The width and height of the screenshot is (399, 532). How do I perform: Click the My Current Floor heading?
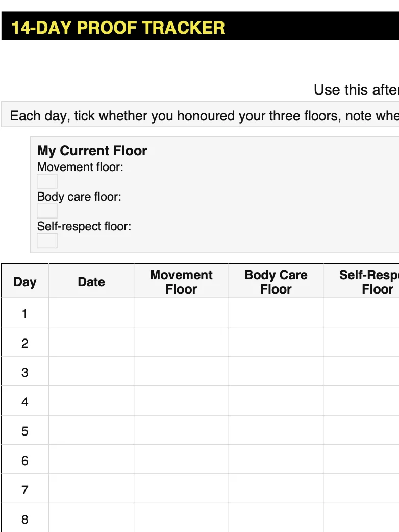pyautogui.click(x=92, y=150)
